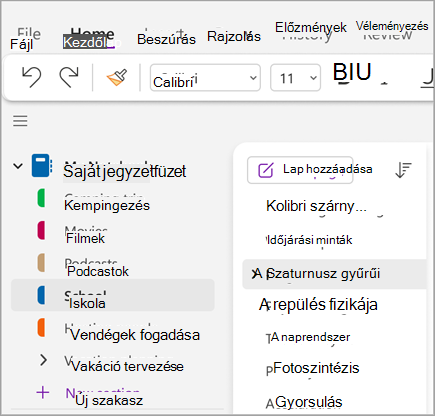Open the A naprendszer page
The image size is (435, 416).
tap(310, 337)
